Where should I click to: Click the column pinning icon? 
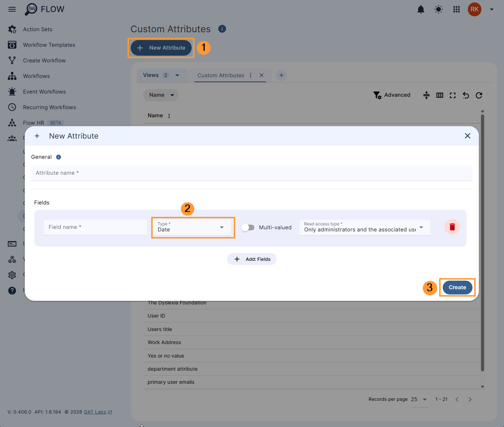(426, 95)
